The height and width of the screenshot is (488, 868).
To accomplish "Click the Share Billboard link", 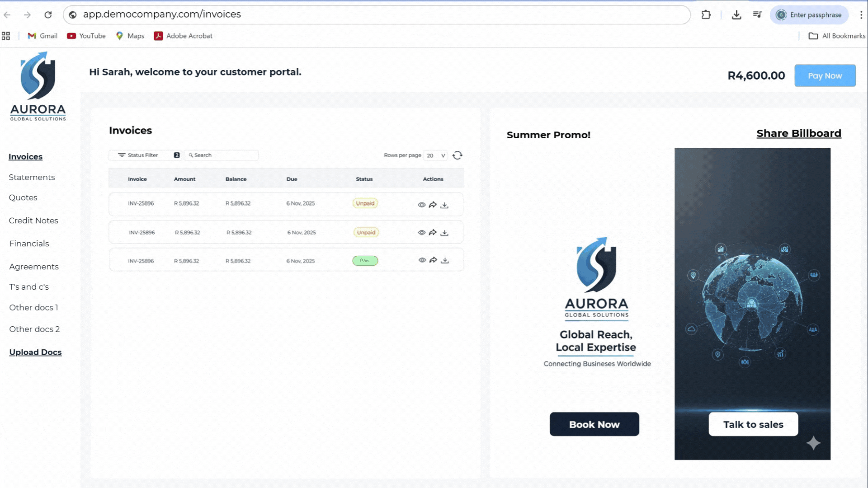I will [798, 133].
